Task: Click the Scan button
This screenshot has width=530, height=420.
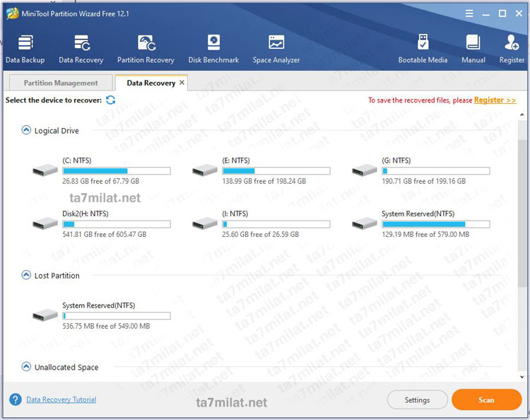Action: 486,399
